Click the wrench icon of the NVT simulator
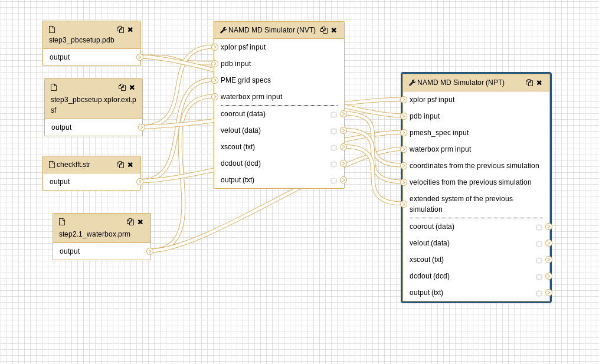Screen dimensions: 599x364 pos(224,29)
